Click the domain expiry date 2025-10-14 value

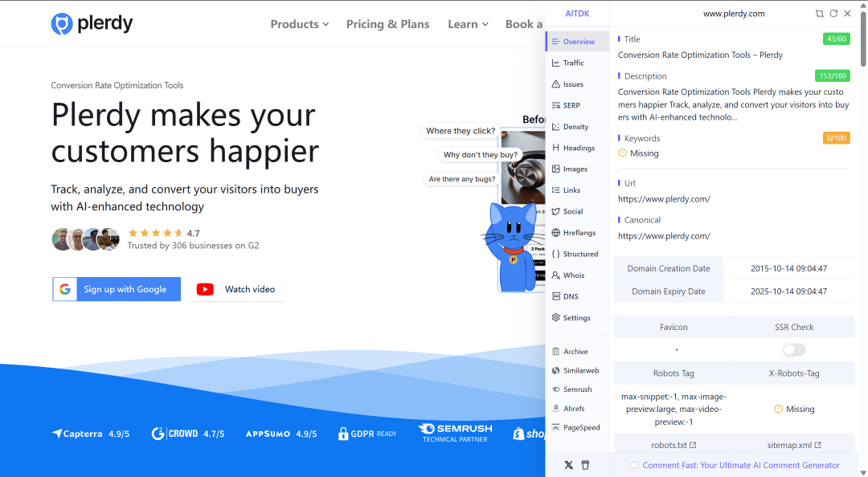tap(789, 291)
